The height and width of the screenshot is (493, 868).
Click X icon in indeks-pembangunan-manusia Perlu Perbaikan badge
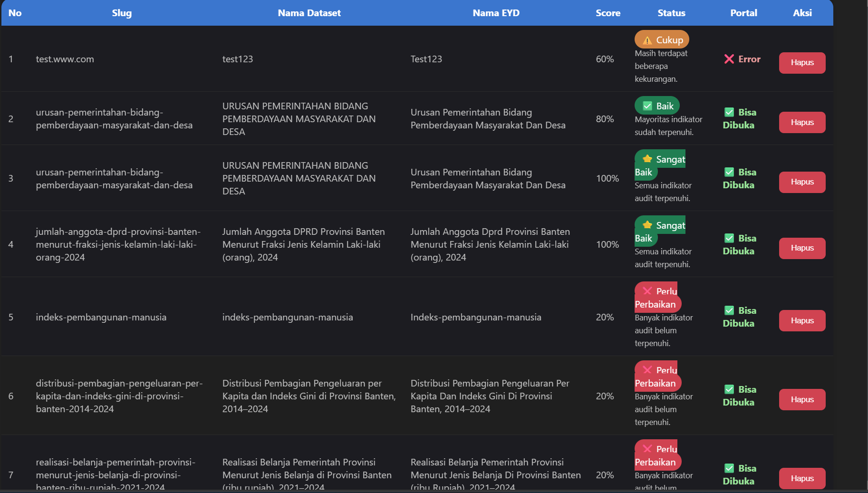click(x=647, y=291)
